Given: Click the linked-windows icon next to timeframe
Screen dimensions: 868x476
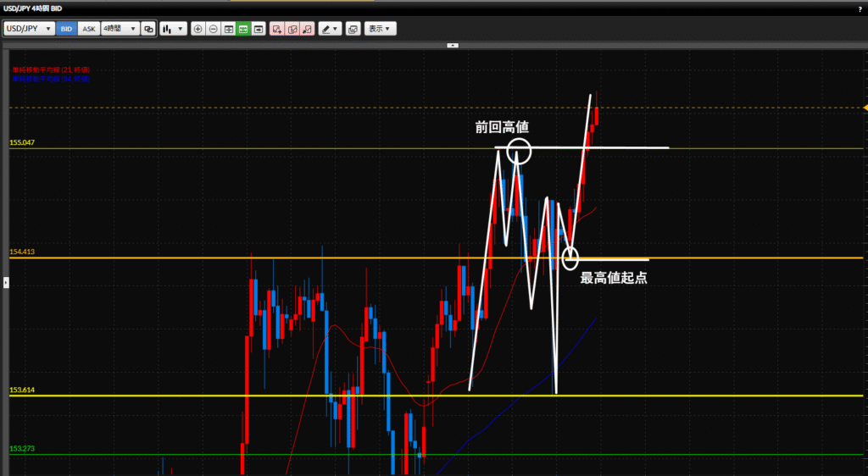Looking at the screenshot, I should coord(148,29).
